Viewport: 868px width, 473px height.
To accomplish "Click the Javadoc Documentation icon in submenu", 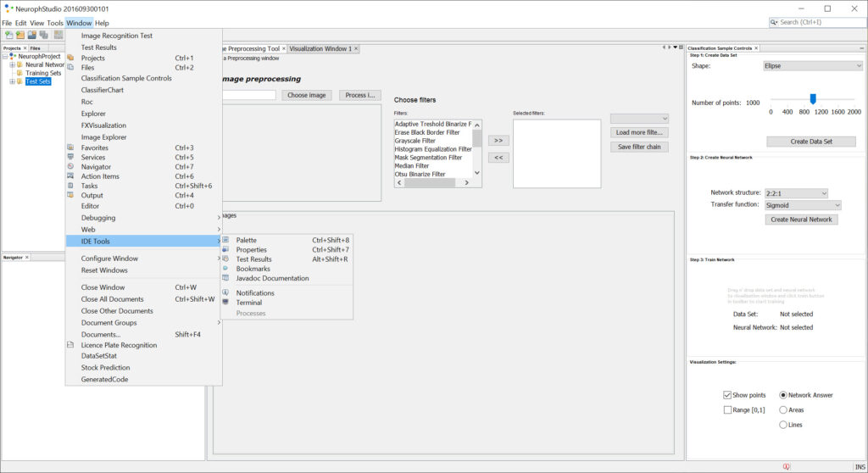I will (225, 278).
